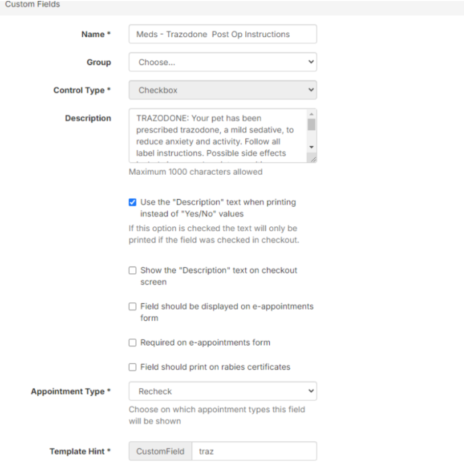Viewport: 464px width, 476px height.
Task: Enable Show Description text on checkout screen
Action: 133,271
